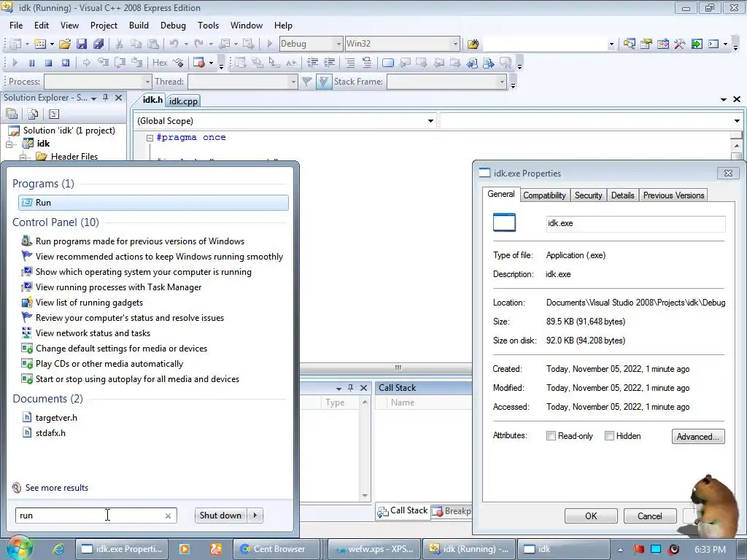Click the Step Out icon
747x560 pixels.
[137, 63]
